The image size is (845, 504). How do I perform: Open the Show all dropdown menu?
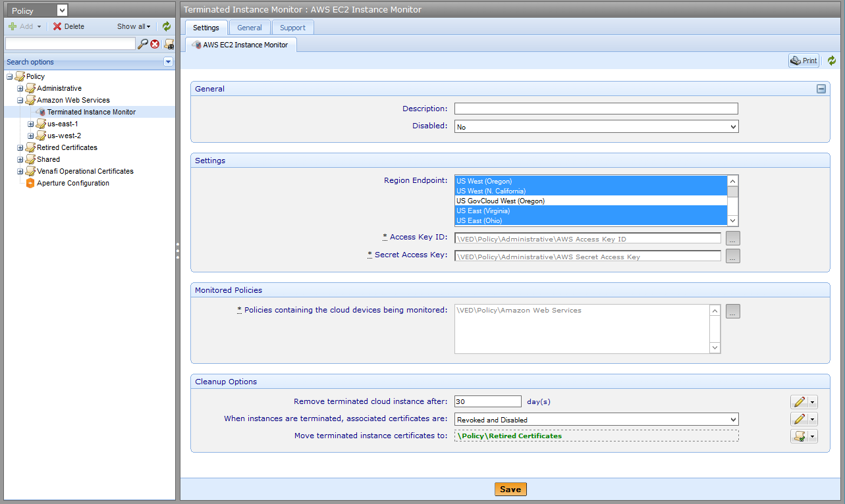point(134,26)
